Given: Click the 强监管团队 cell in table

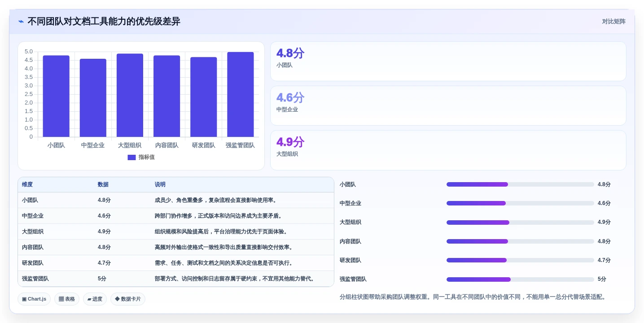Looking at the screenshot, I should pyautogui.click(x=35, y=279).
